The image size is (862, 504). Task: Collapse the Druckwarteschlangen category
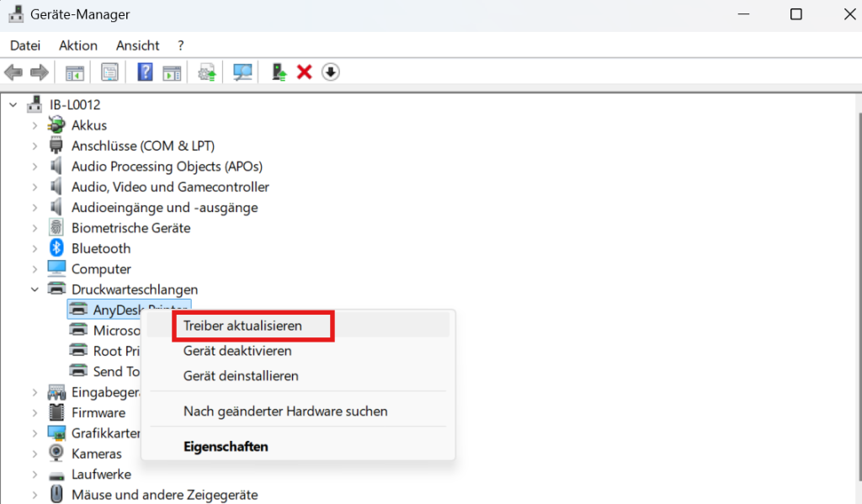[x=35, y=289]
